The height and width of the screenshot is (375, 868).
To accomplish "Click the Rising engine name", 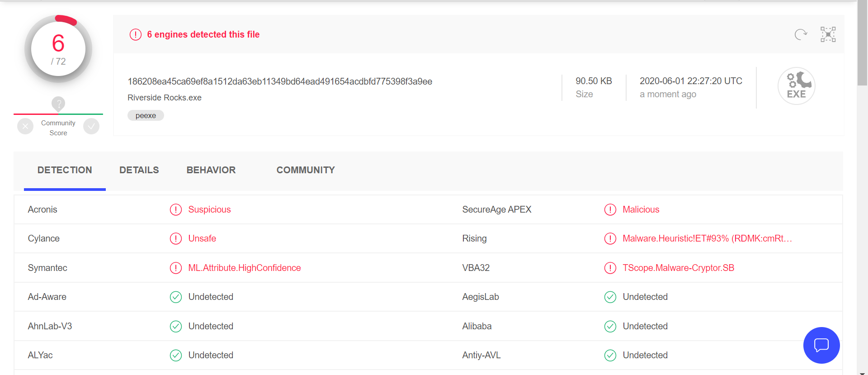I will tap(474, 238).
